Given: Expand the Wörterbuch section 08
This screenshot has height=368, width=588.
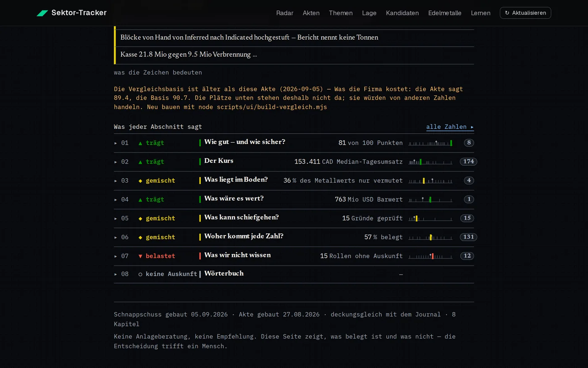Looking at the screenshot, I should point(294,274).
